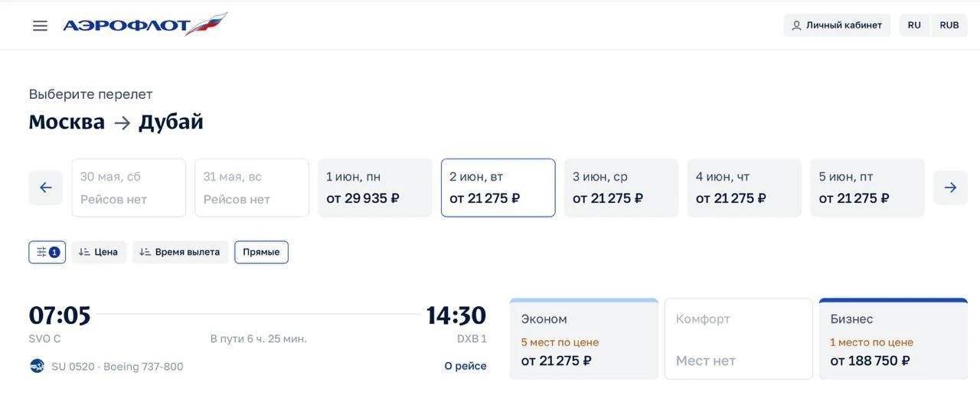
Task: Click the Aeroflot airline icon near SU 0520
Action: pyautogui.click(x=38, y=366)
